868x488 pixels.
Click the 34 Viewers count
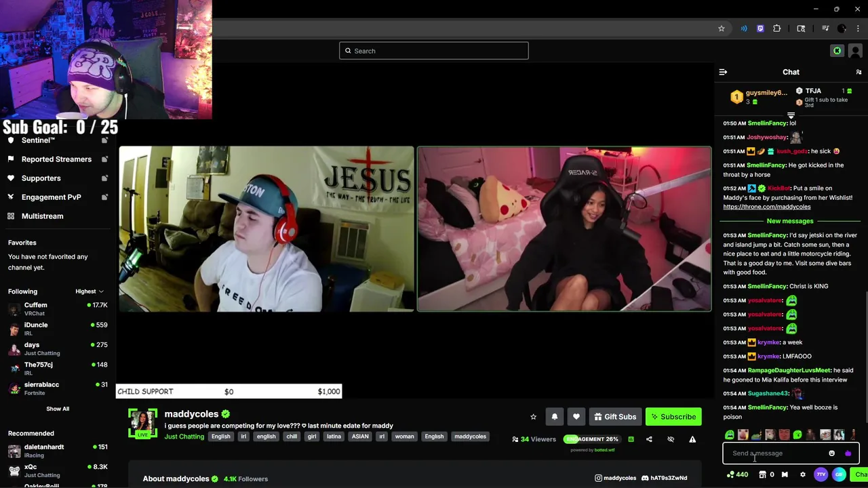tap(534, 439)
